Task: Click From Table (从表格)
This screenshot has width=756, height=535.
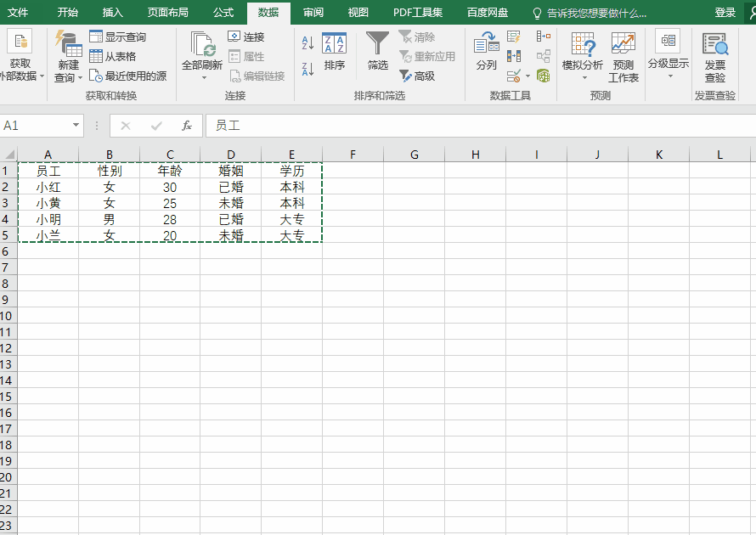Action: coord(113,56)
